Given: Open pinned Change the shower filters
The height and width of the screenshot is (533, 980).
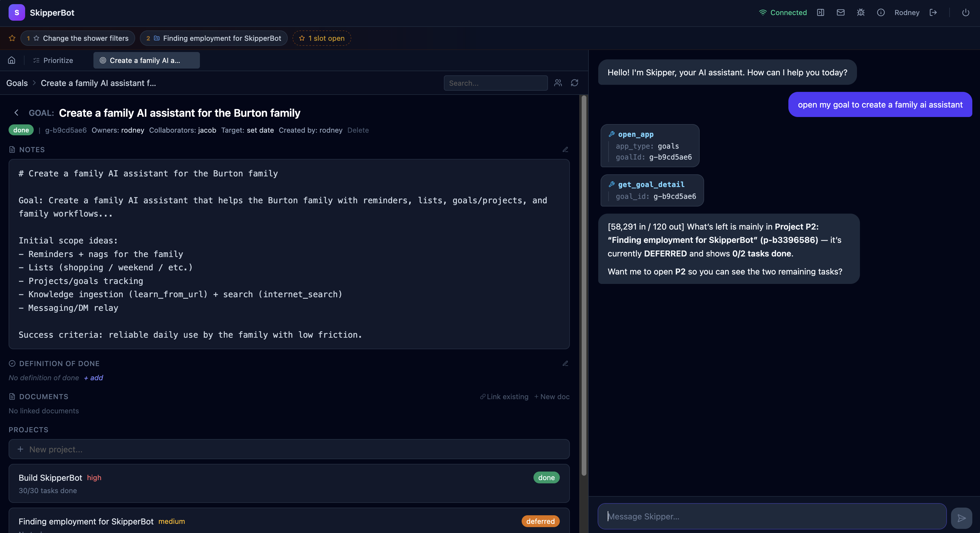Looking at the screenshot, I should [77, 38].
